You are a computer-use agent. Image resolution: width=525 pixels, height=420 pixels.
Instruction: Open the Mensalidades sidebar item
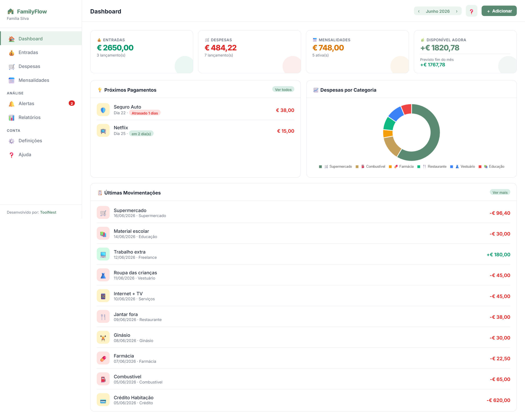(x=41, y=80)
